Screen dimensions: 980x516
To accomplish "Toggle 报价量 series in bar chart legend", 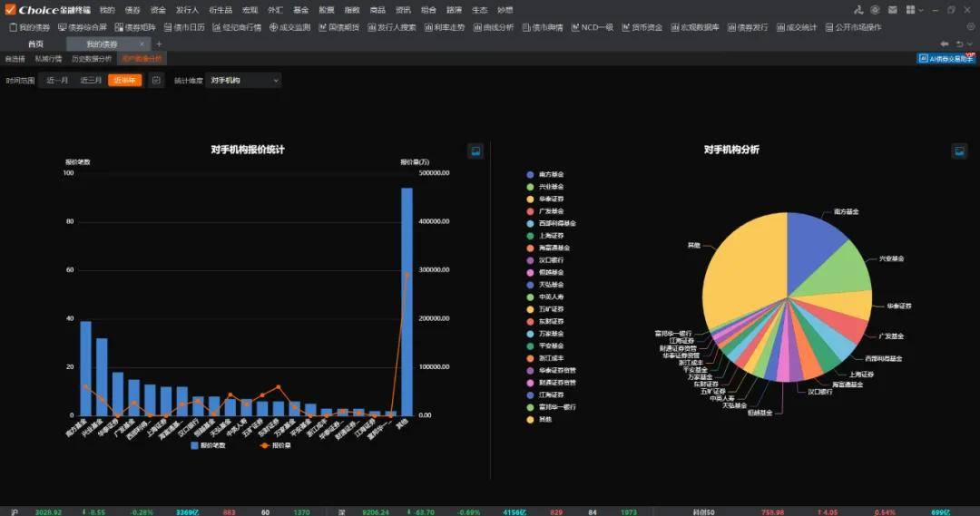I will pos(276,445).
